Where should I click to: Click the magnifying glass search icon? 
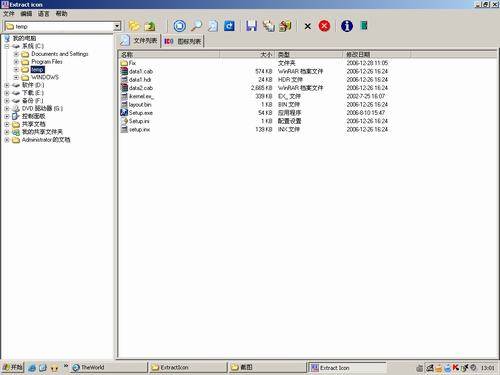tap(196, 26)
